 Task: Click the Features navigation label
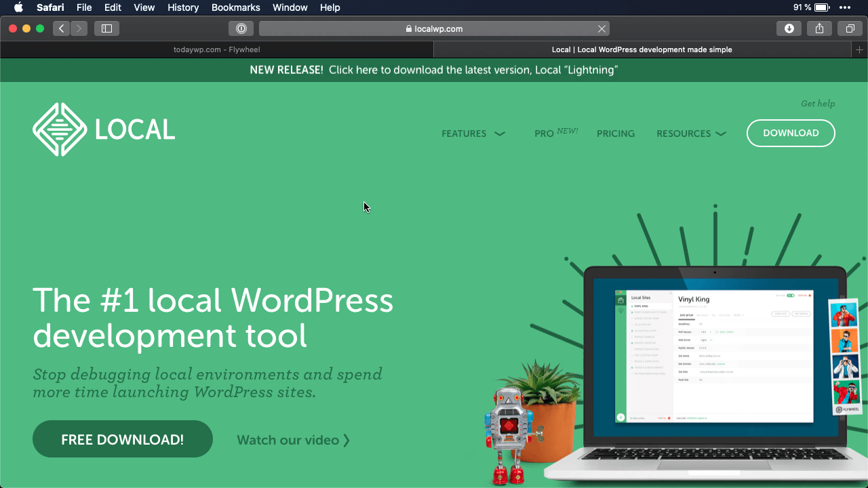[464, 134]
